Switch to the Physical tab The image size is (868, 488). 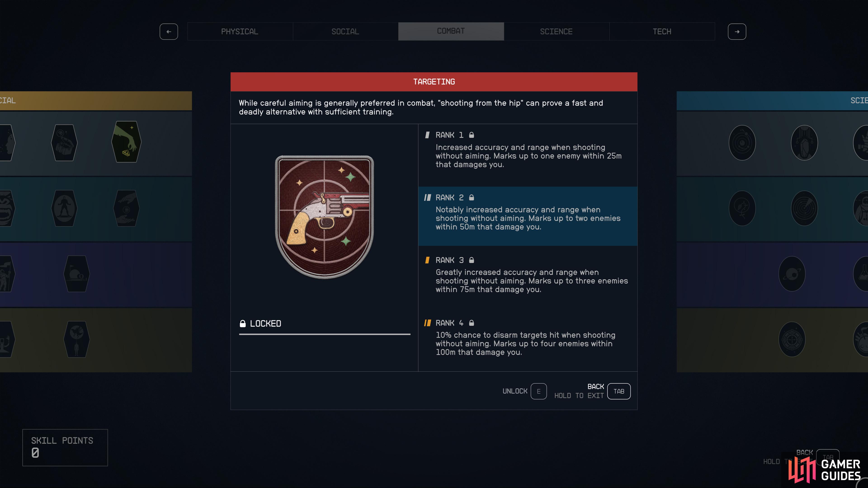pos(240,32)
